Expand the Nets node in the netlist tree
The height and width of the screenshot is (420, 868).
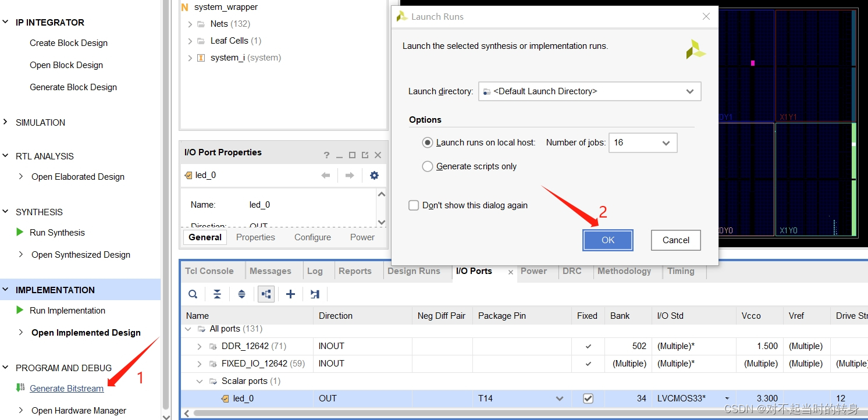190,24
